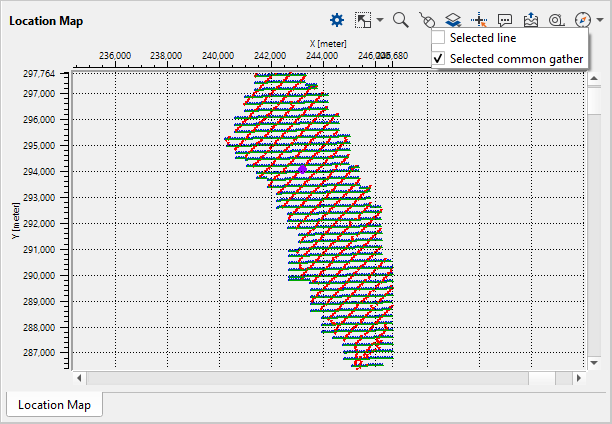Expand the selection mode dropdown arrow

tap(380, 20)
